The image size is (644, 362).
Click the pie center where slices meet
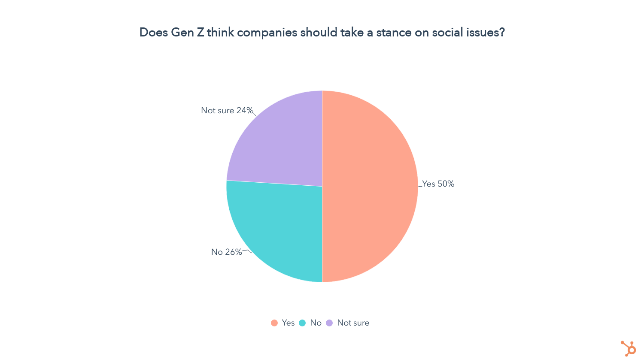[322, 186]
